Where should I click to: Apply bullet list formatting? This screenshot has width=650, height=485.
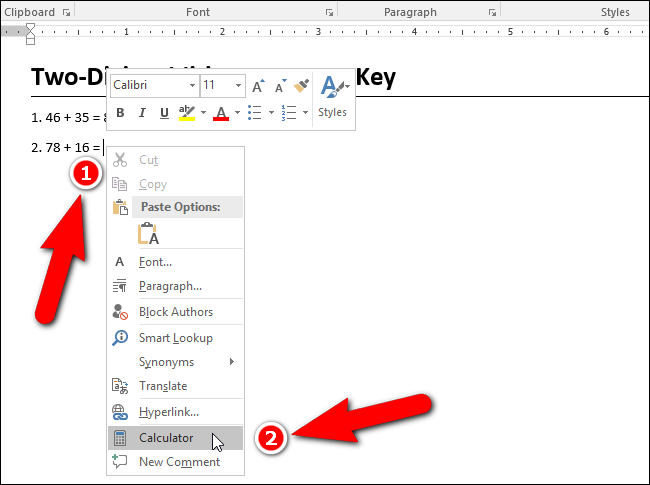click(x=255, y=112)
